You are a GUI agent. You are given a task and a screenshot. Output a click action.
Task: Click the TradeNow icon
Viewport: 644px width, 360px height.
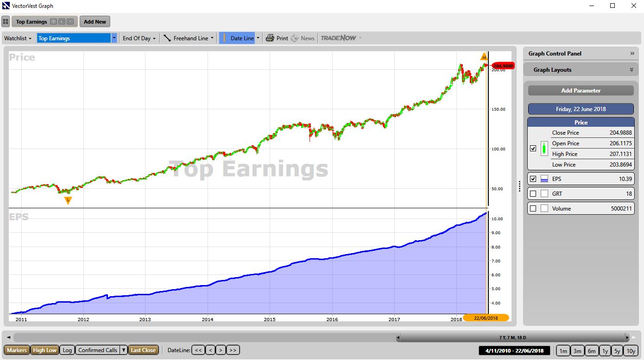click(341, 38)
